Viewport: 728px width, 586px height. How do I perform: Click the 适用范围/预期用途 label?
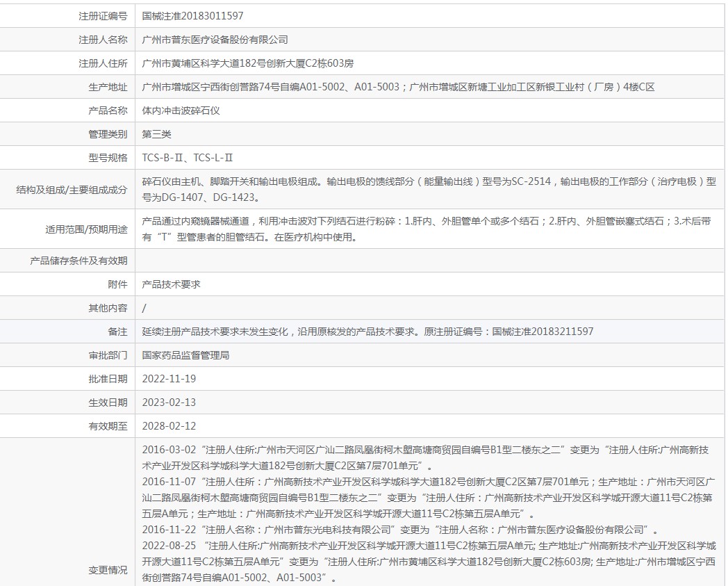86,229
